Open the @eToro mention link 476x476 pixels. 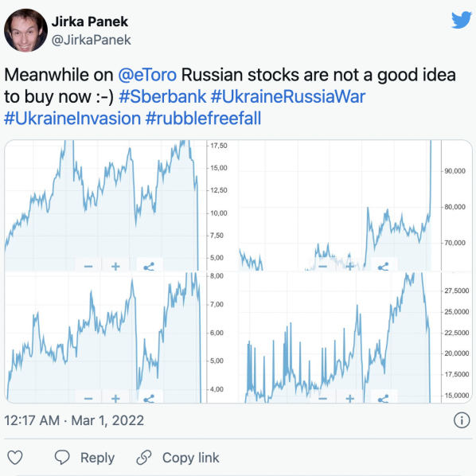tap(147, 75)
